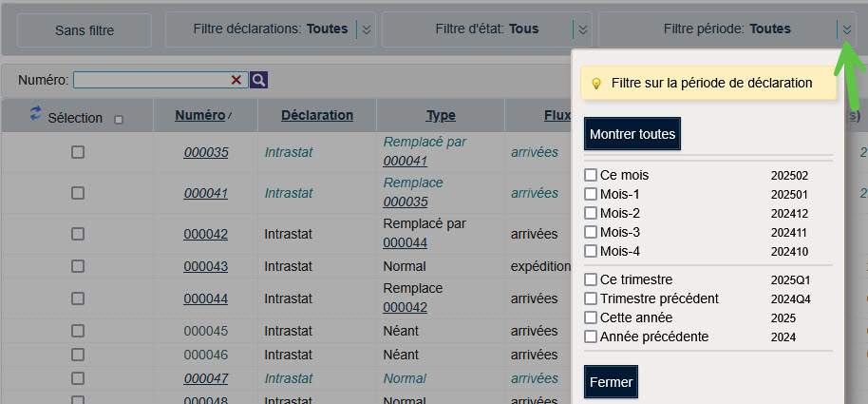Click the Filtre d'état: Tous button
The height and width of the screenshot is (404, 868).
tap(487, 29)
